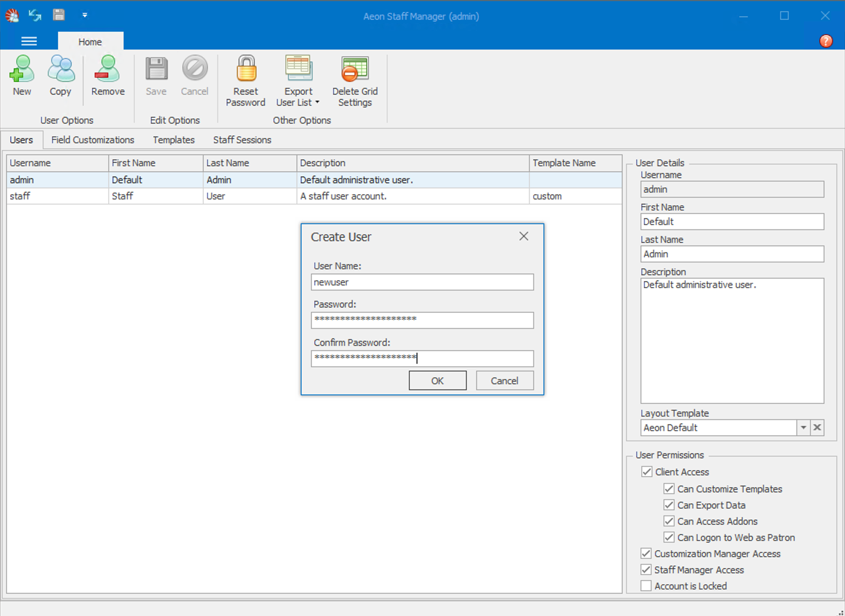The width and height of the screenshot is (845, 616).
Task: Switch to the Templates tab
Action: point(173,140)
